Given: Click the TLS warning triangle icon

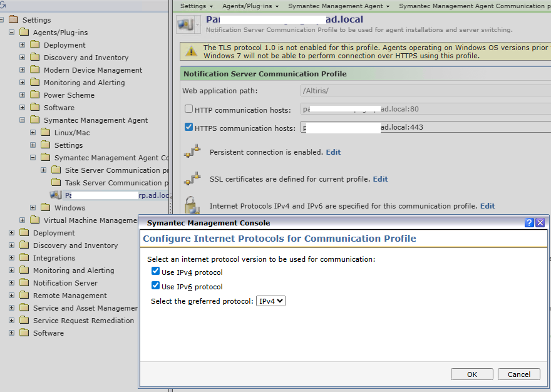Looking at the screenshot, I should 189,52.
